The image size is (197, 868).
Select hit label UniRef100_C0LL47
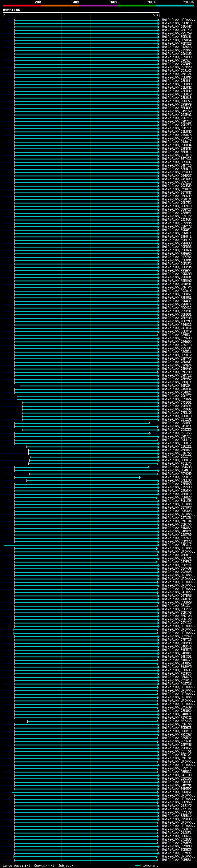(177, 440)
